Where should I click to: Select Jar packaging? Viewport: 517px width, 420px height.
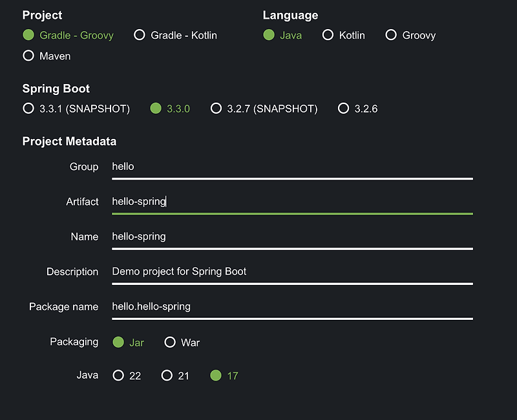click(x=118, y=342)
